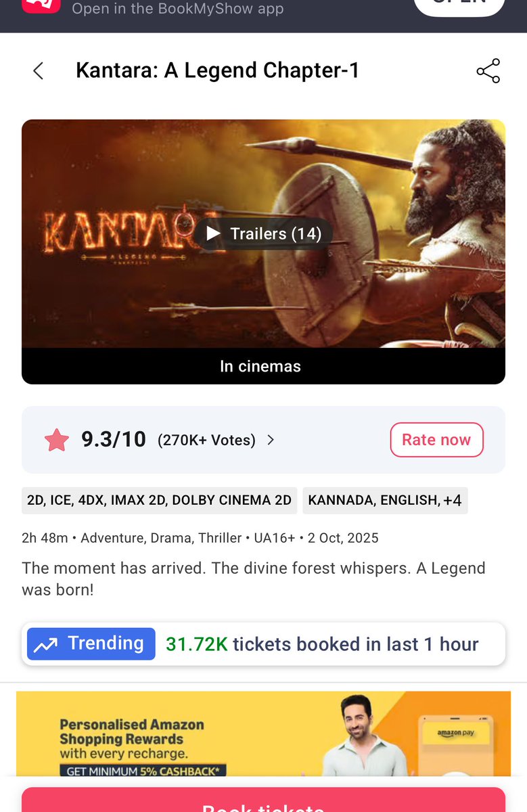
Task: Open the 2D, ICE, 4DX formats chip
Action: pos(159,500)
